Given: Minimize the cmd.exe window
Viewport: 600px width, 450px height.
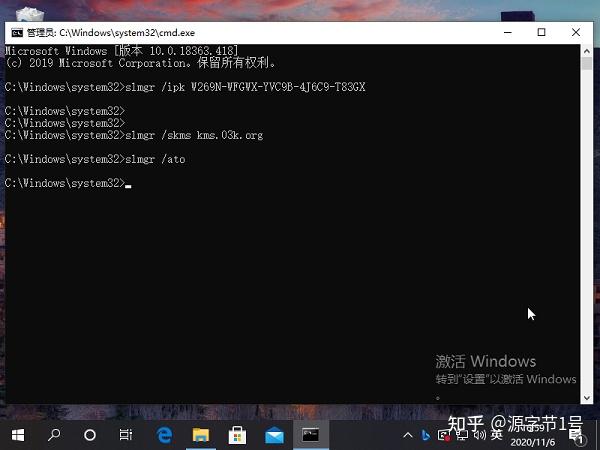Looking at the screenshot, I should pos(508,33).
